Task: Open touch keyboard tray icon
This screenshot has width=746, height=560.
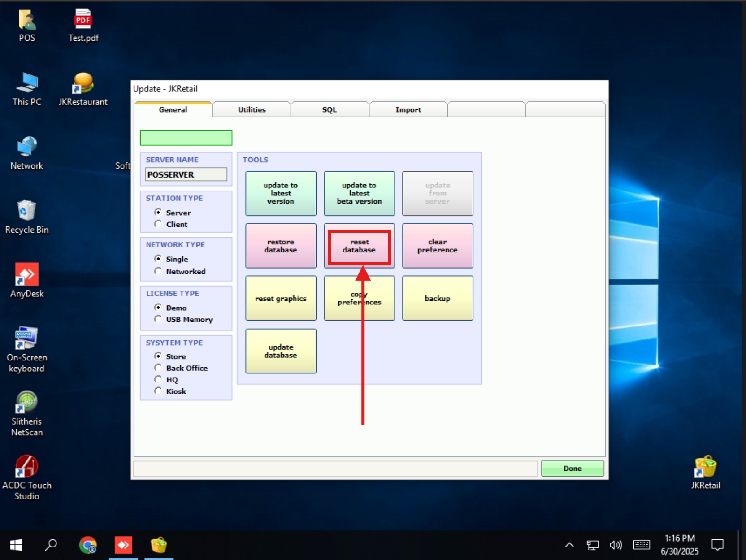Action: tap(642, 545)
